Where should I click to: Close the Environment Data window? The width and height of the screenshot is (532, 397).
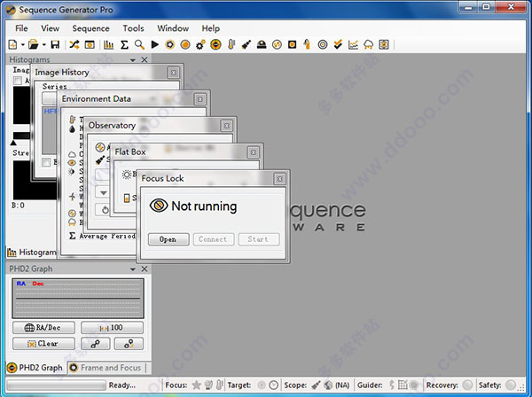[x=200, y=99]
